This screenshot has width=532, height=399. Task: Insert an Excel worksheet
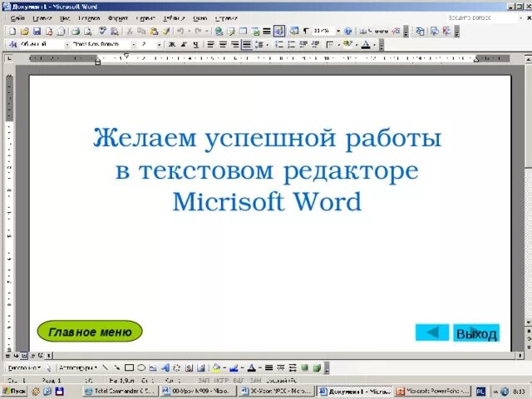click(x=255, y=32)
